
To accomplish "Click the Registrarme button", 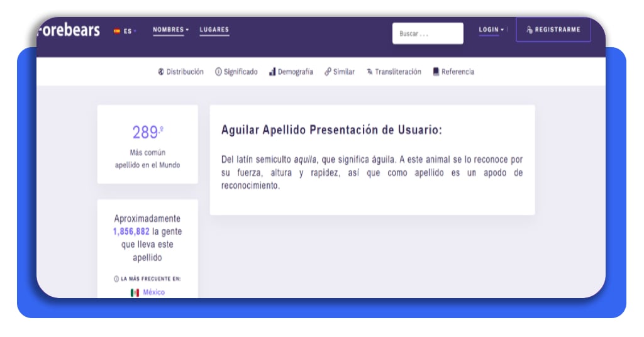I will [x=553, y=30].
